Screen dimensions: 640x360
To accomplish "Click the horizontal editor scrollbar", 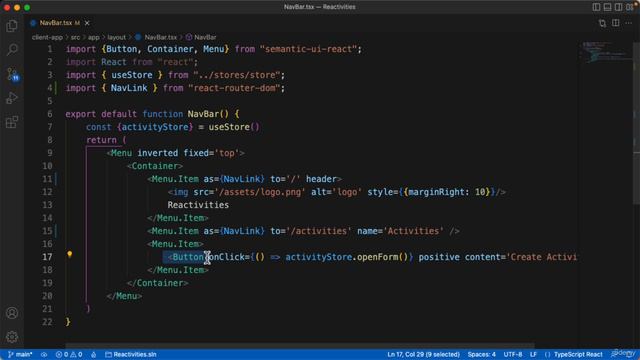I will tap(300, 345).
